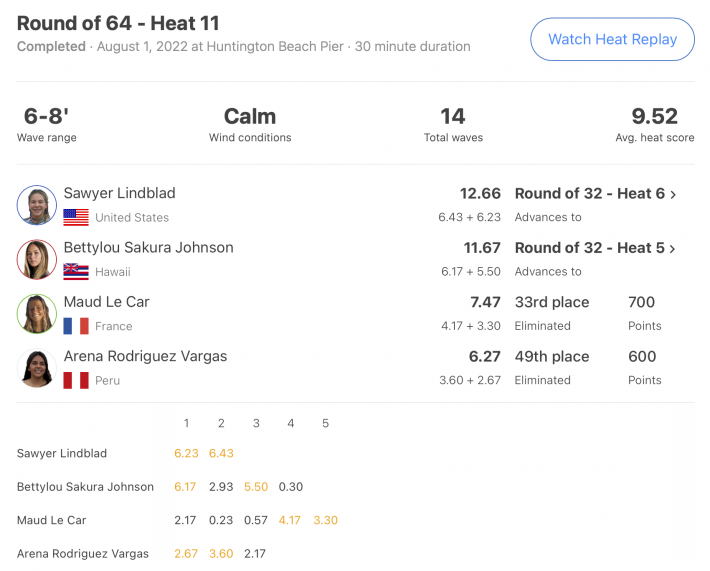
Task: Click chevron next to Heat 6
Action: [673, 195]
